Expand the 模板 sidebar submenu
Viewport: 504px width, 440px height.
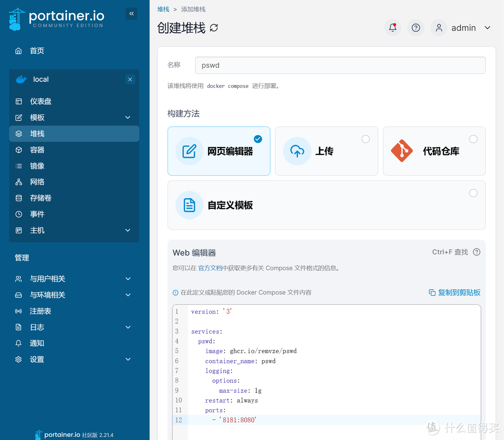click(x=127, y=118)
